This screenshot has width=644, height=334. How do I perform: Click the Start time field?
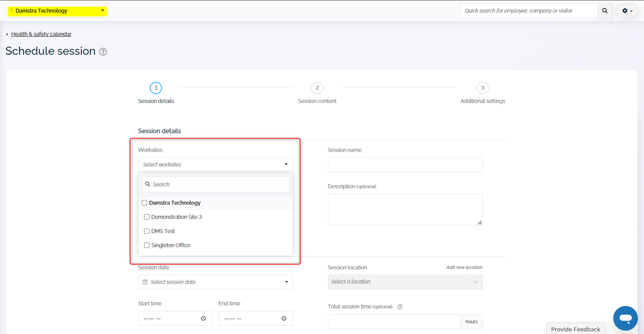pos(175,319)
